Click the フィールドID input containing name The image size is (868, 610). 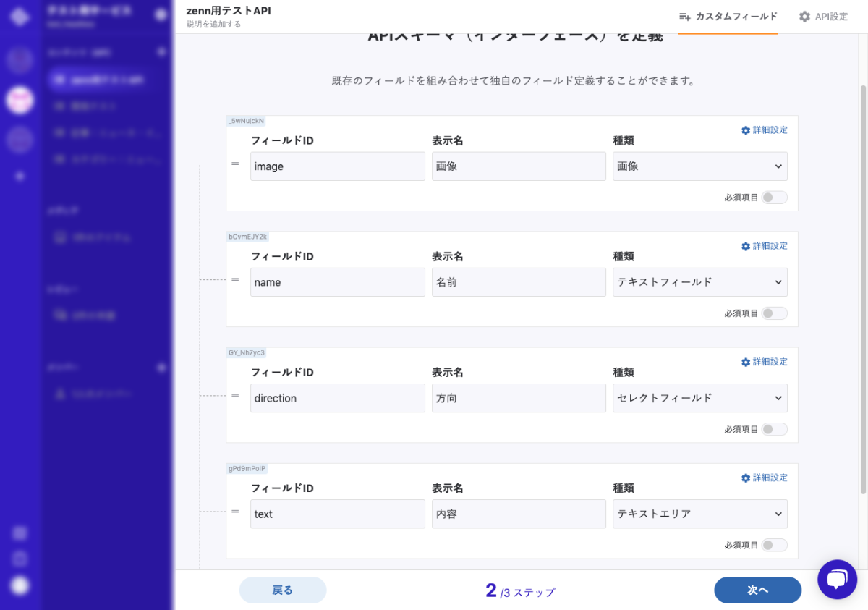pyautogui.click(x=338, y=282)
